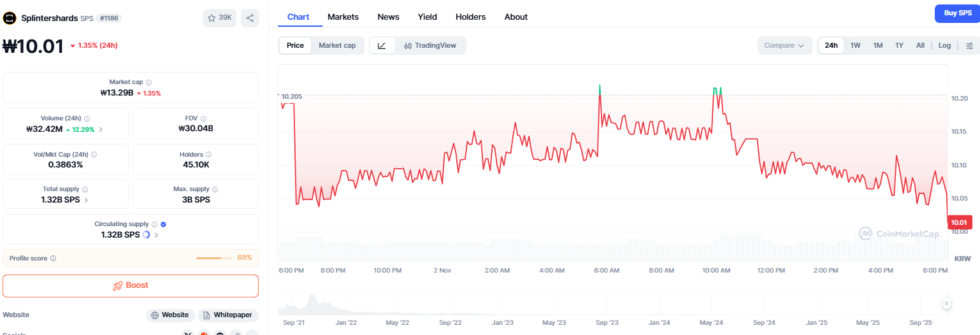Switch to the Holders tab

tap(470, 17)
